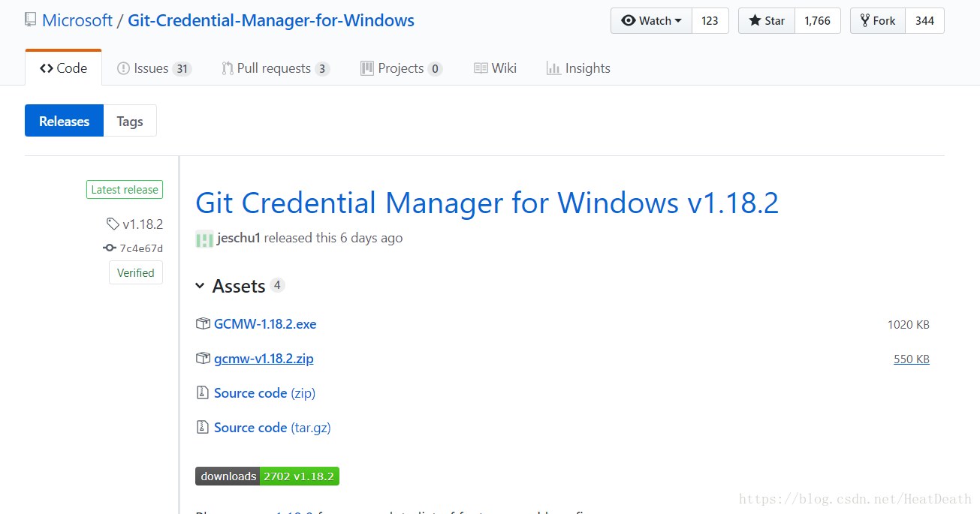Open the Pull requests tab
Image resolution: width=980 pixels, height=514 pixels.
[276, 68]
